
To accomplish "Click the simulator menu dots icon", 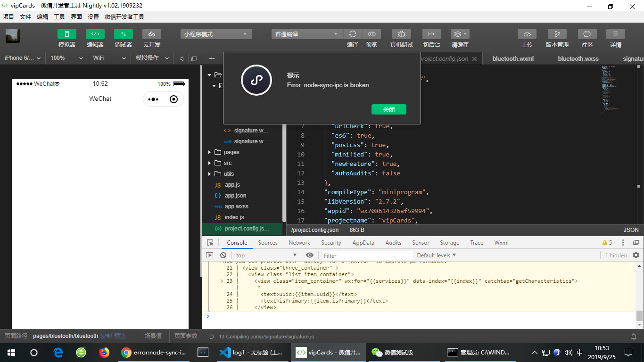I will point(153,99).
